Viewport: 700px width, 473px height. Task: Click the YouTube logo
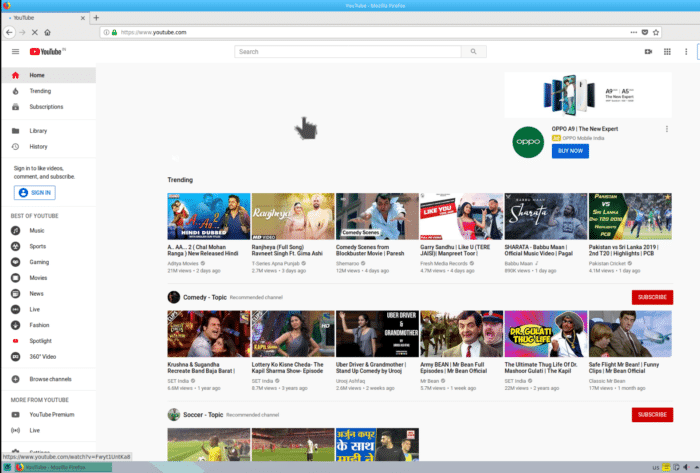click(47, 52)
